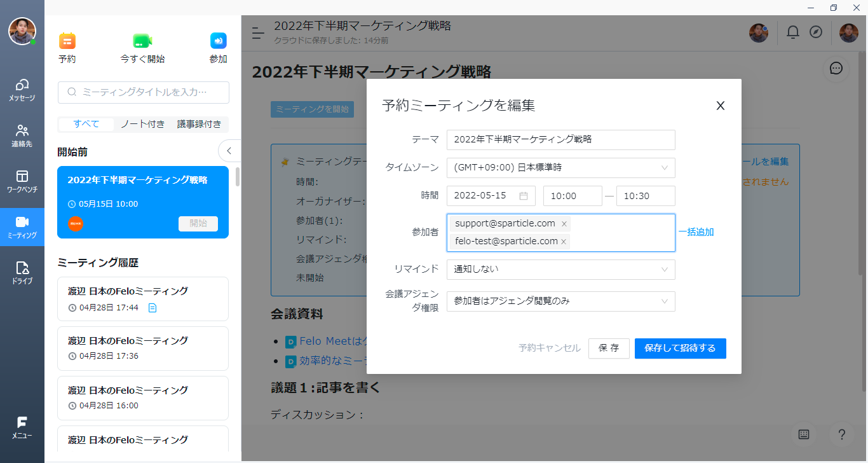Viewport: 868px width, 463px height.
Task: Go to Contacts in the sidebar
Action: coord(22,135)
